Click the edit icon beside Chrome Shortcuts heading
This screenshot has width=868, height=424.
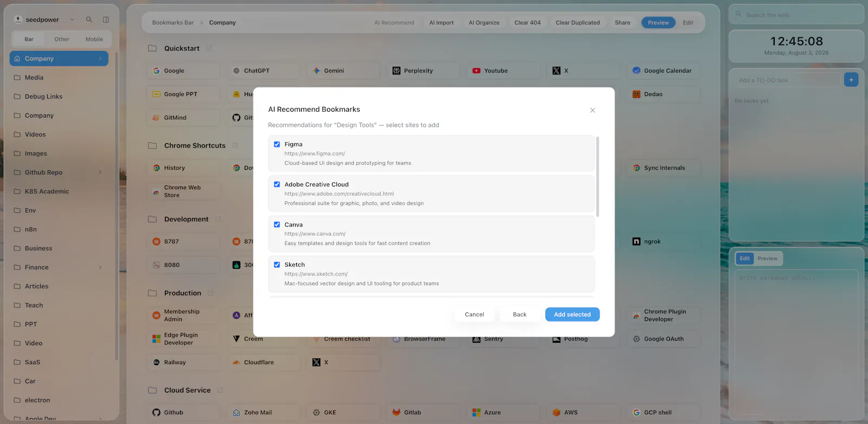(235, 145)
